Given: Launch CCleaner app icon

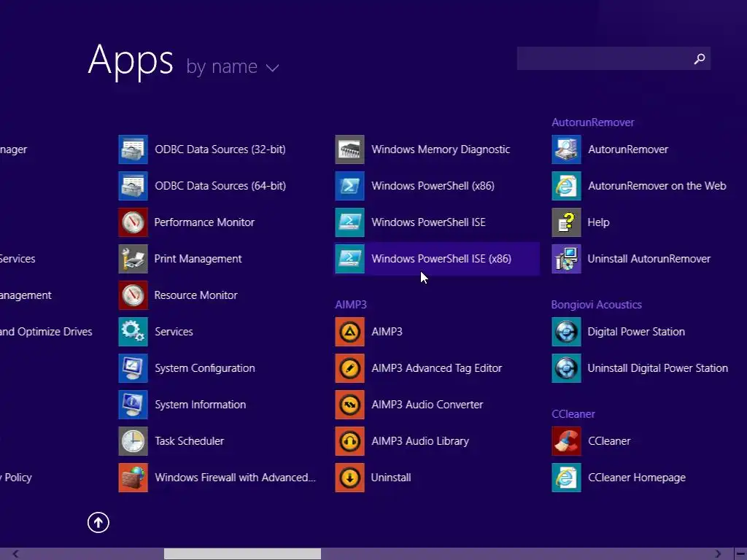Looking at the screenshot, I should 566,441.
